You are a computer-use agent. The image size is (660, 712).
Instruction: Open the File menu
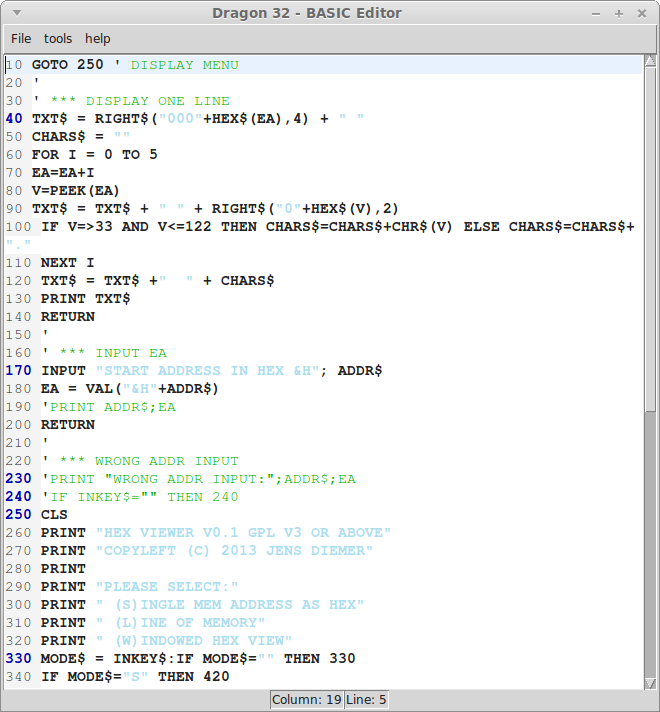point(21,39)
